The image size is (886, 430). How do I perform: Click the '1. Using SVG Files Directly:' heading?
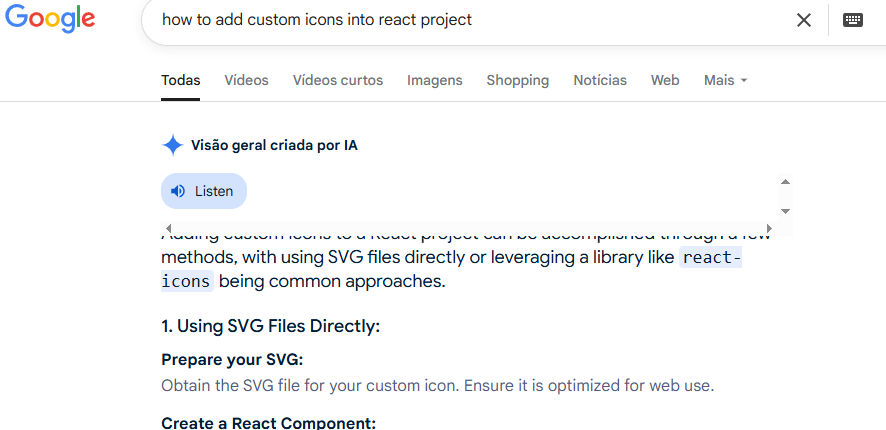click(271, 326)
